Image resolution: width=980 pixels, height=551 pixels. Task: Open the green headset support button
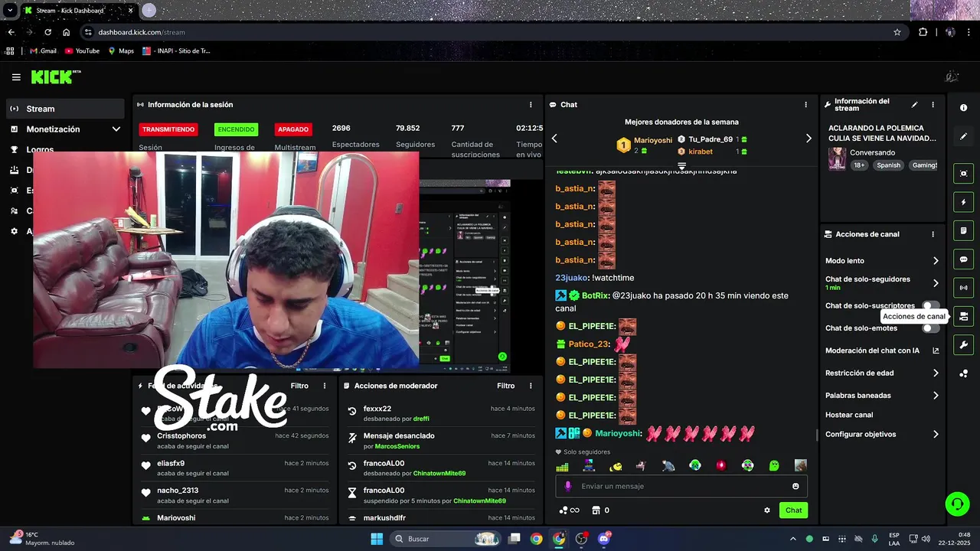(x=957, y=504)
